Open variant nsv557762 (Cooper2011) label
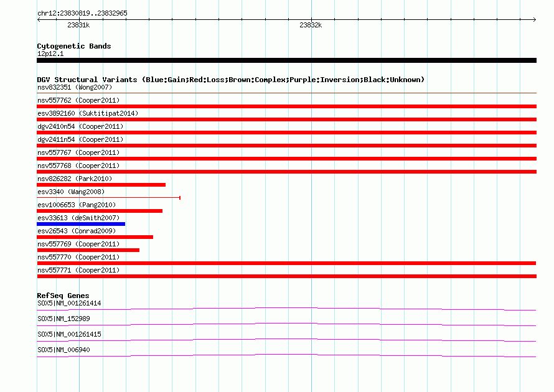 tap(78, 100)
